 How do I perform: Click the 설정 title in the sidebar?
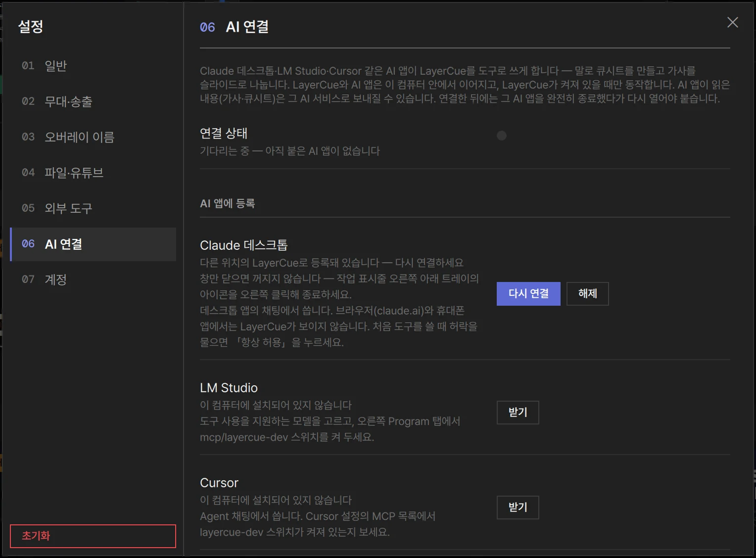(x=31, y=26)
